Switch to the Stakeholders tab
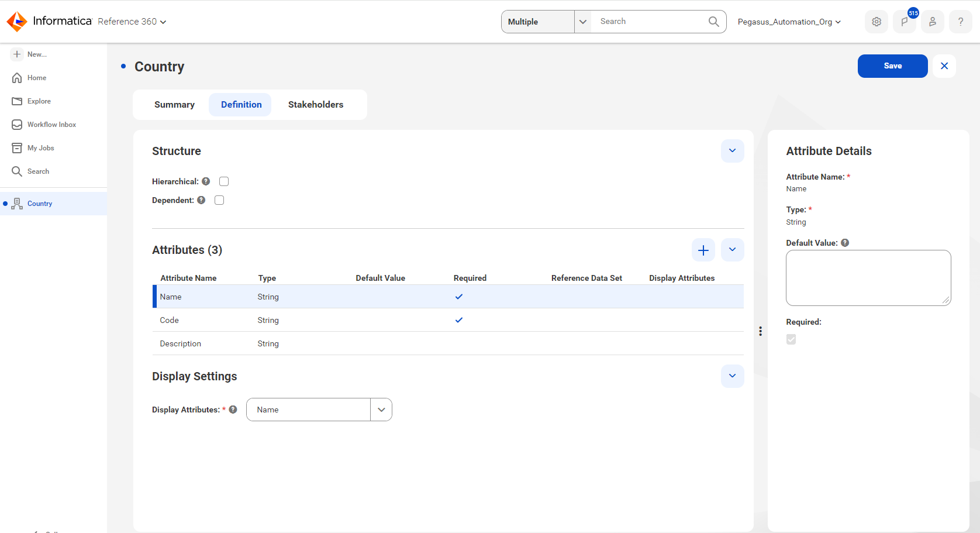The height and width of the screenshot is (533, 980). tap(316, 105)
